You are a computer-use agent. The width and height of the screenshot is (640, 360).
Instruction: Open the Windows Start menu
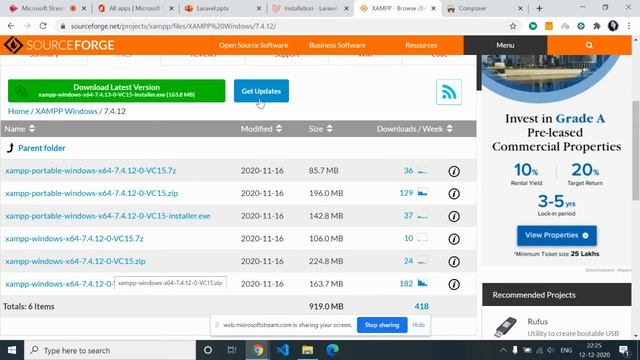[12, 350]
